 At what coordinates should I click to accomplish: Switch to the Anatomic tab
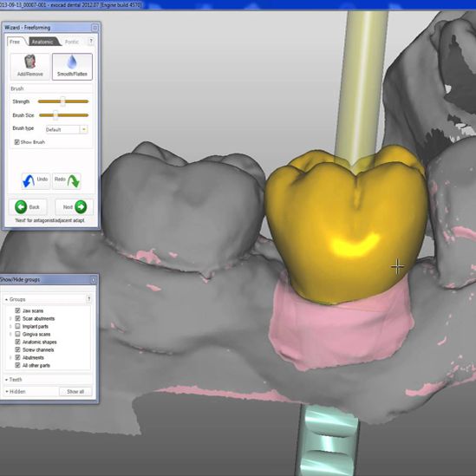click(x=43, y=42)
